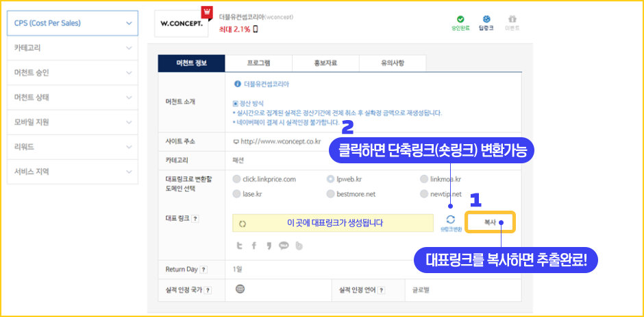
Task: Click the help icon beside 대표 링크
Action: tap(195, 219)
